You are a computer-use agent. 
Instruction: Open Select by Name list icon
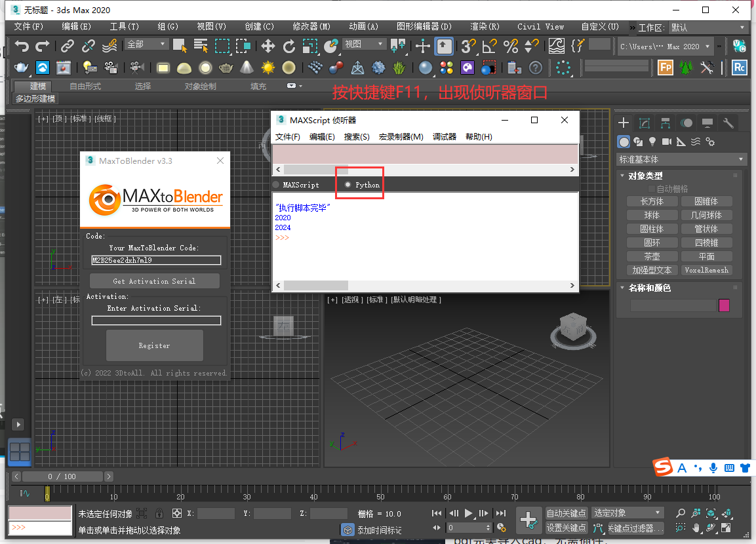(201, 47)
